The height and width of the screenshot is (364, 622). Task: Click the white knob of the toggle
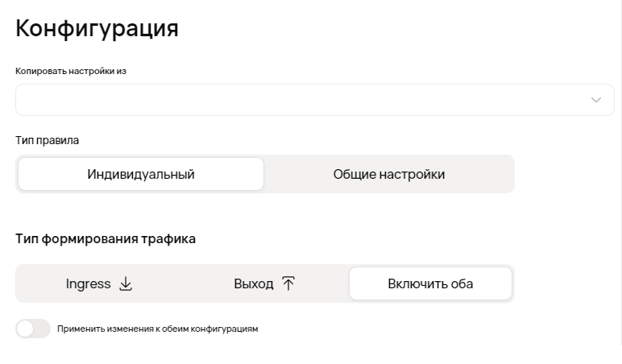26,329
